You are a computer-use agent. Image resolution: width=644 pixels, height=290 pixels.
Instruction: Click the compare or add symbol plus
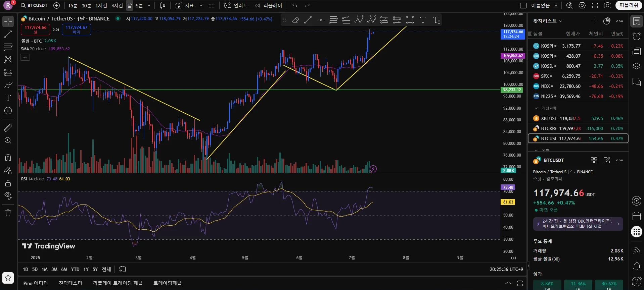pos(57,5)
